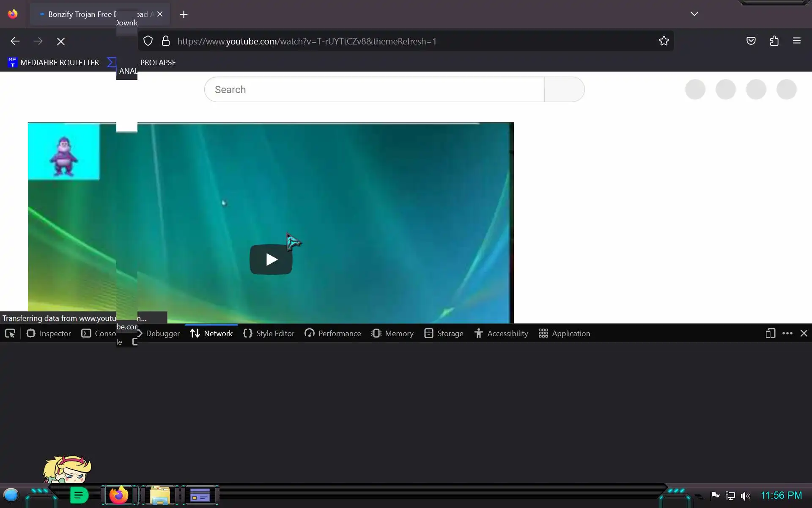
Task: Switch to the Style Editor tab
Action: [269, 334]
